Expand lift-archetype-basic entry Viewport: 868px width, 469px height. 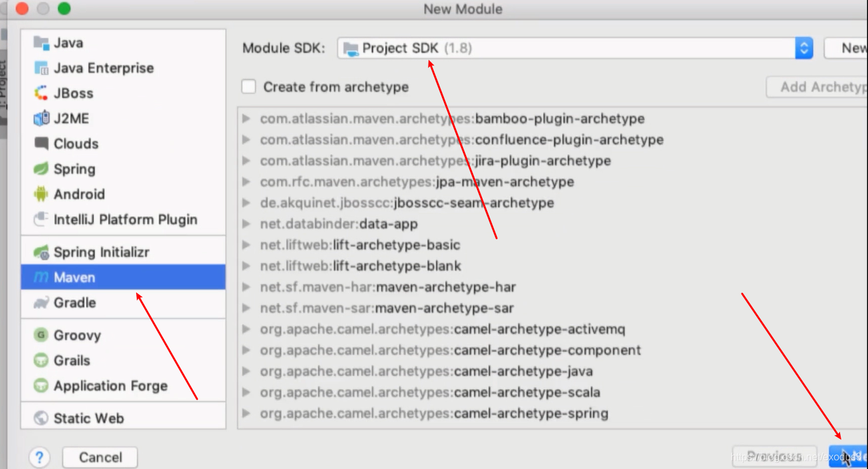pyautogui.click(x=247, y=245)
